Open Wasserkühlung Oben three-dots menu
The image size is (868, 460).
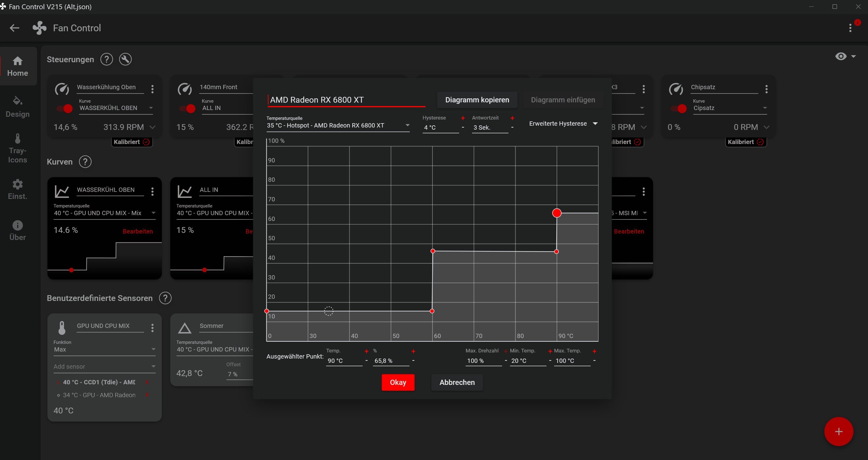pos(153,89)
